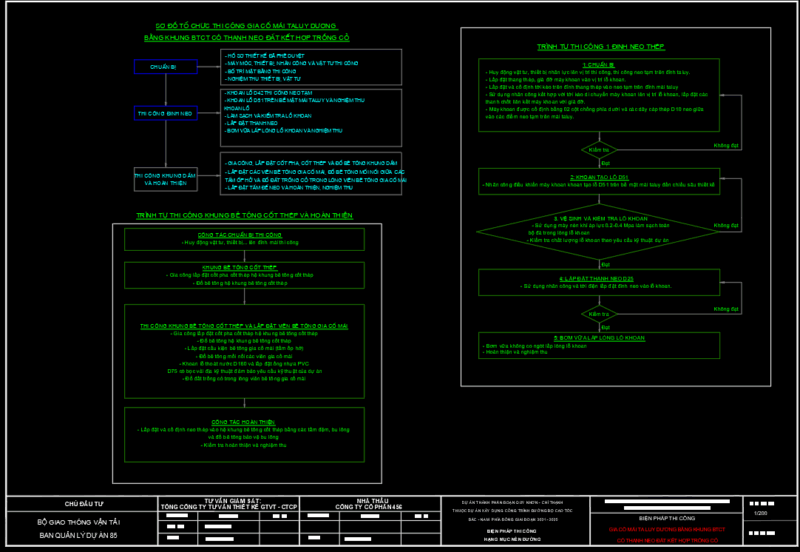Screen dimensions: 800x552
Task: Select the numbered step 1. CHUẨN BỊ box
Action: click(x=600, y=96)
